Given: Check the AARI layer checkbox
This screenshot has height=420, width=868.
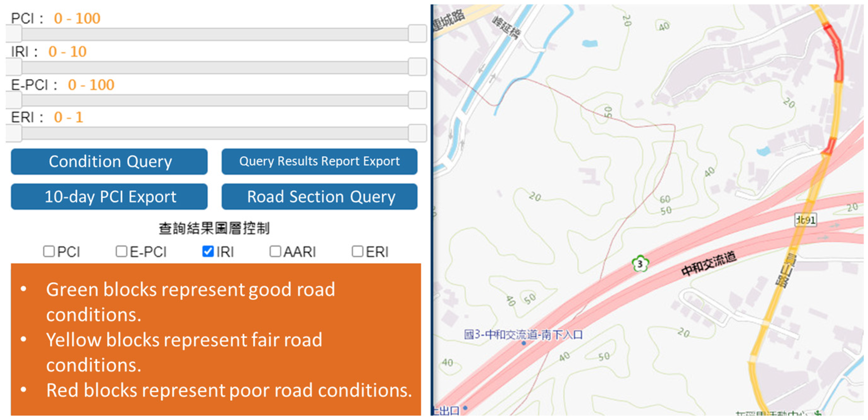Looking at the screenshot, I should pos(275,251).
